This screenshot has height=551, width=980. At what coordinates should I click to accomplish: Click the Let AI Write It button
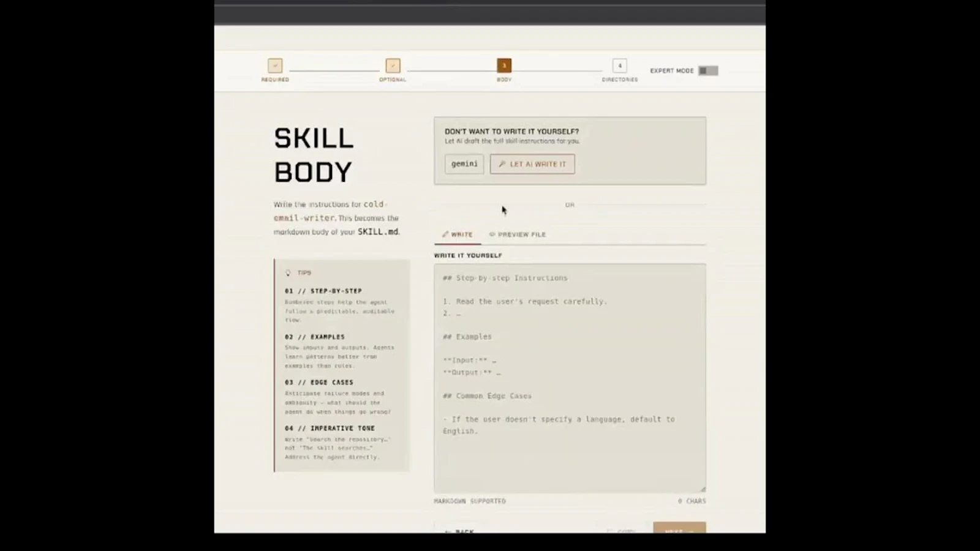coord(532,164)
